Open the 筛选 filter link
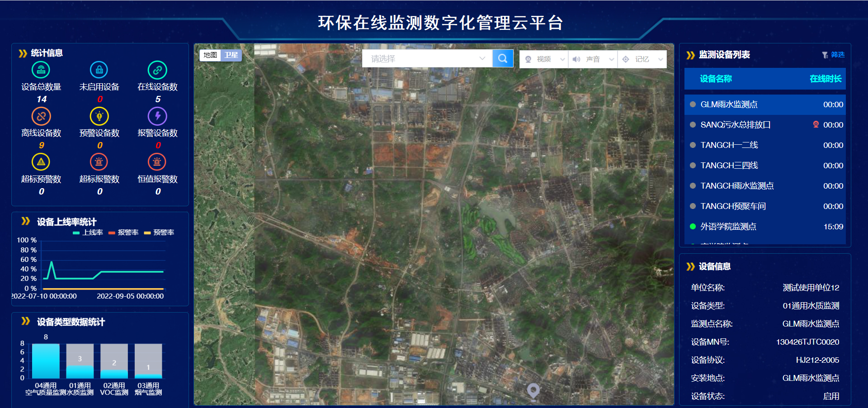The width and height of the screenshot is (868, 408). (833, 55)
